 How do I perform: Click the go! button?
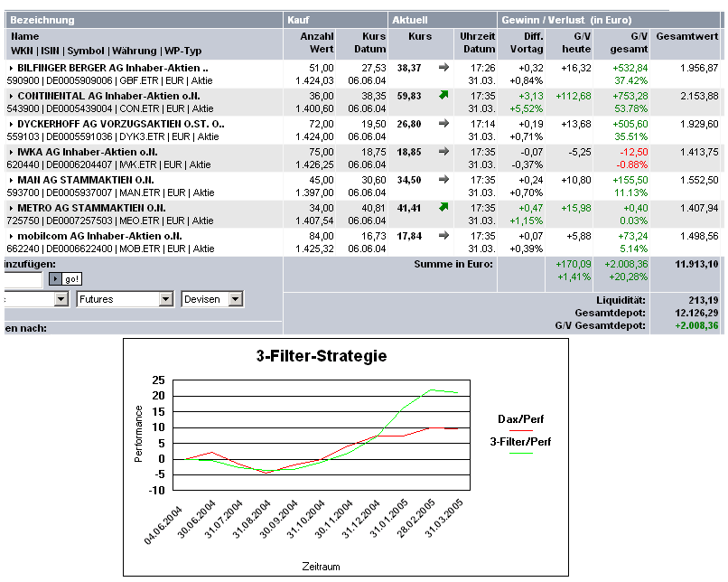click(65, 278)
